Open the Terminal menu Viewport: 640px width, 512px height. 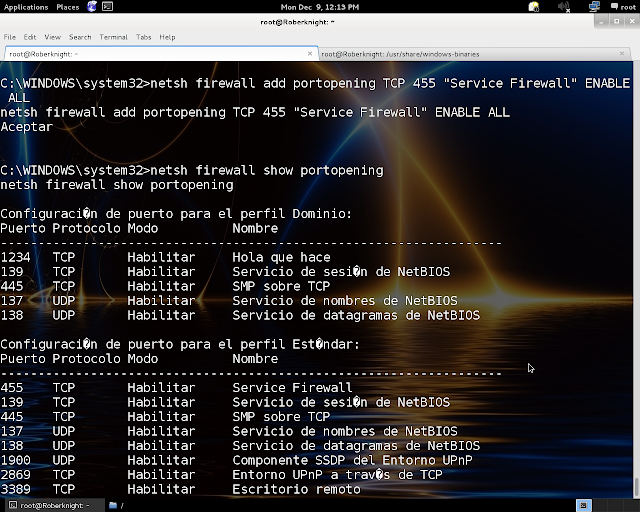pos(113,37)
